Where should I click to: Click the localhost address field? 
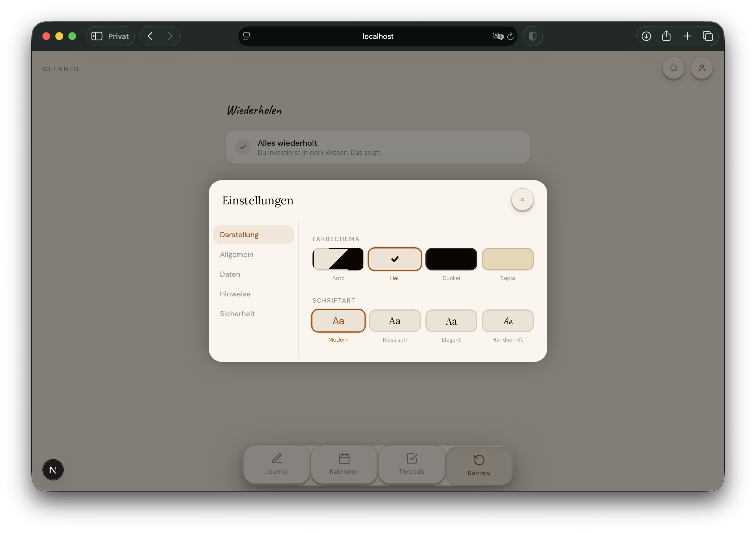(x=378, y=36)
